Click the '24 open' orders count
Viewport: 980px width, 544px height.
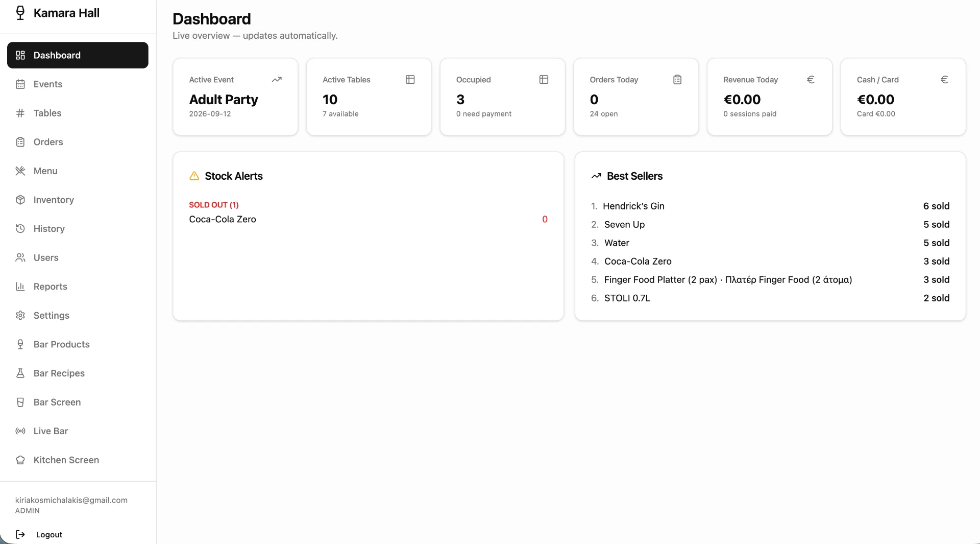pos(603,114)
